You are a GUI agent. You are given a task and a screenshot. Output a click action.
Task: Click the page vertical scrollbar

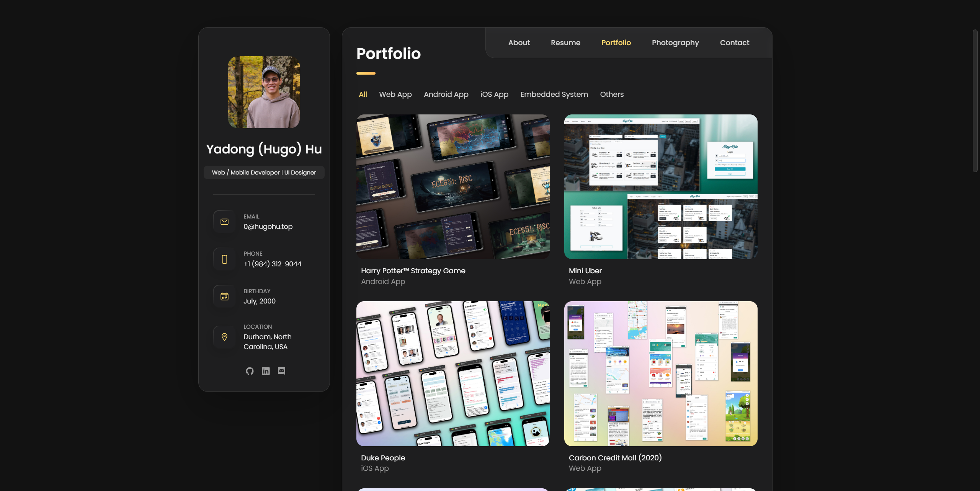(x=975, y=101)
